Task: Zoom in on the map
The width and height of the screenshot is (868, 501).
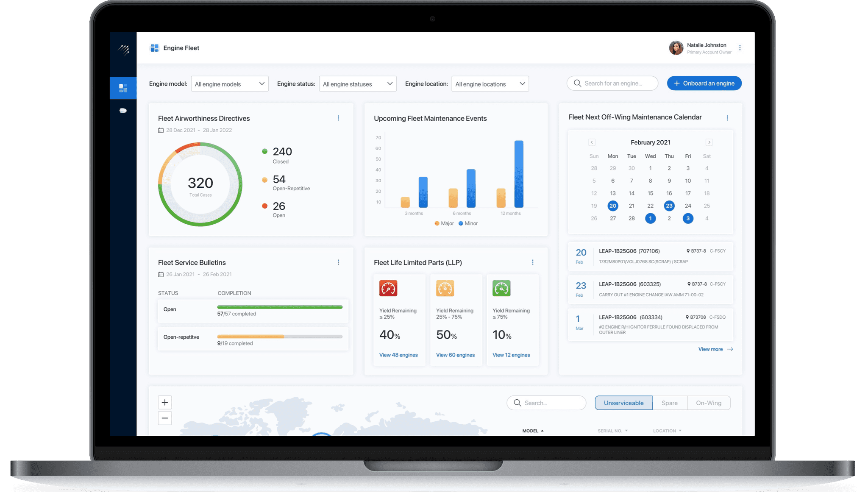Action: pyautogui.click(x=165, y=402)
